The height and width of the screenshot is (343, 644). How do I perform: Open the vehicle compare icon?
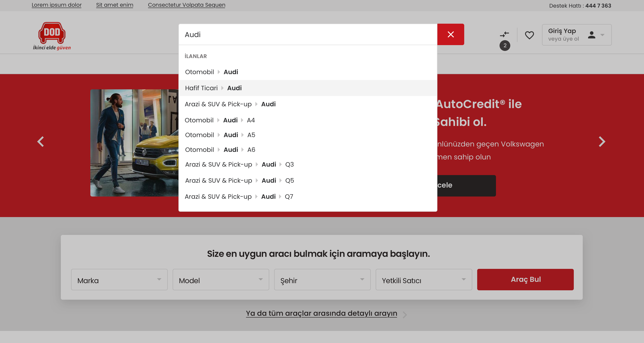[504, 34]
